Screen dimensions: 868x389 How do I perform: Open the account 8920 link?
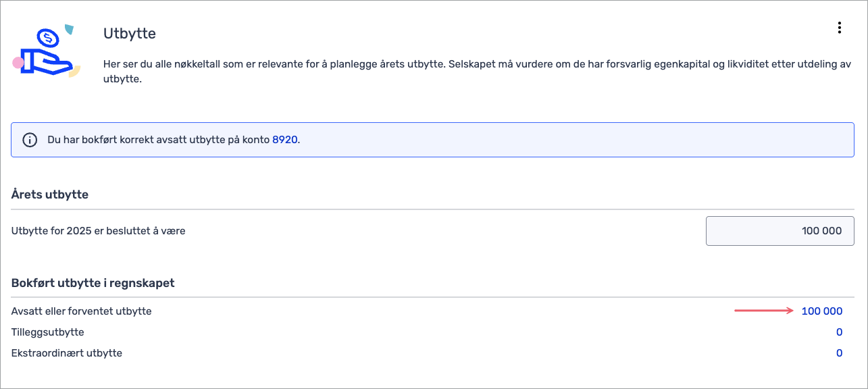pos(284,140)
